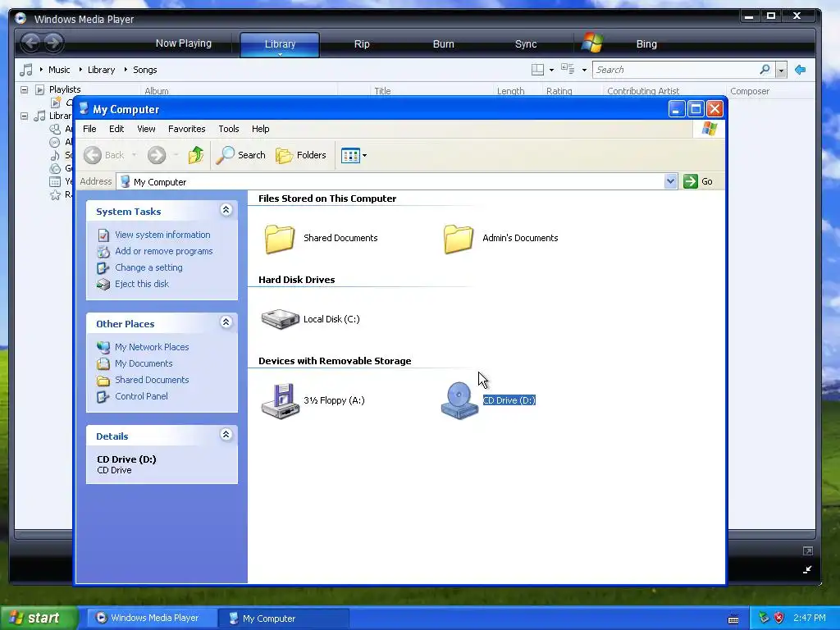
Task: Switch to full mode icon in Media Player corner
Action: 807,569
